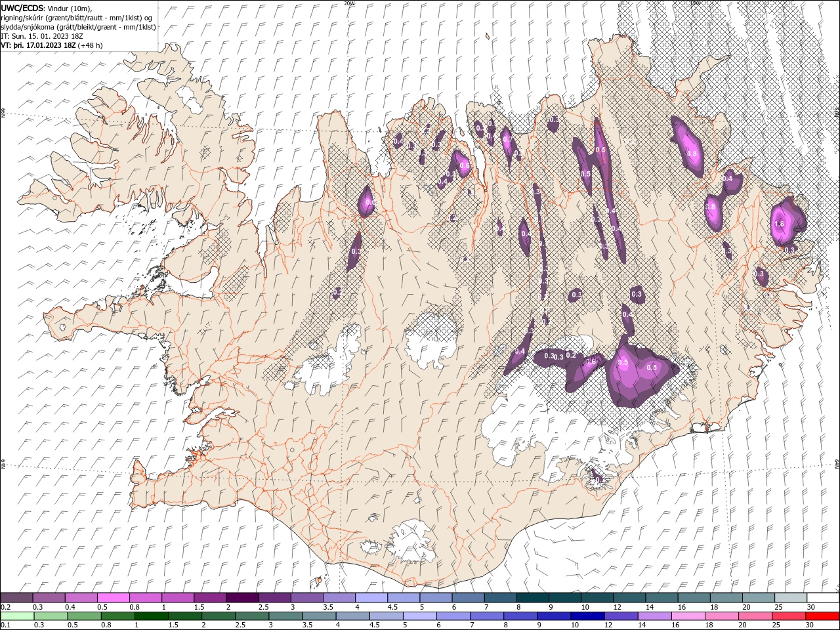
Task: Choose the grey-blue rain swatch 3.5–4
Action: click(x=319, y=616)
